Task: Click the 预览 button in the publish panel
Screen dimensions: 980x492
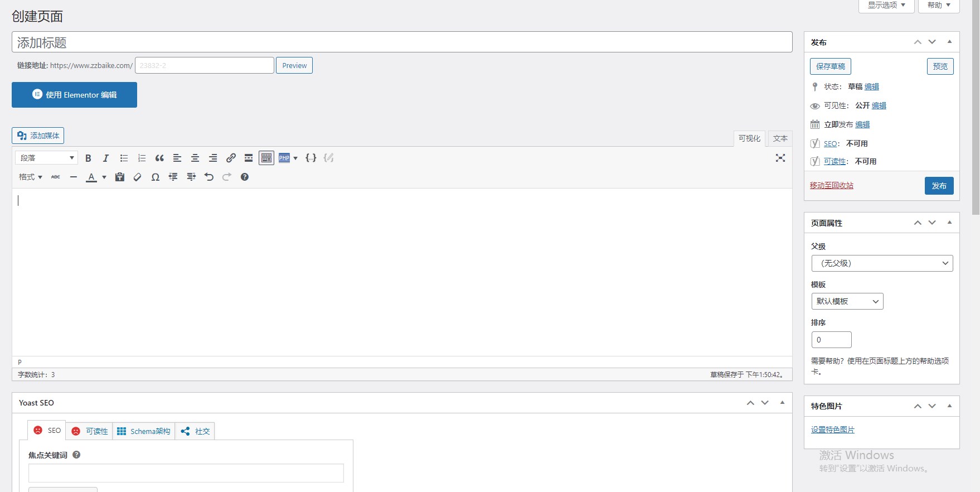Action: coord(940,66)
